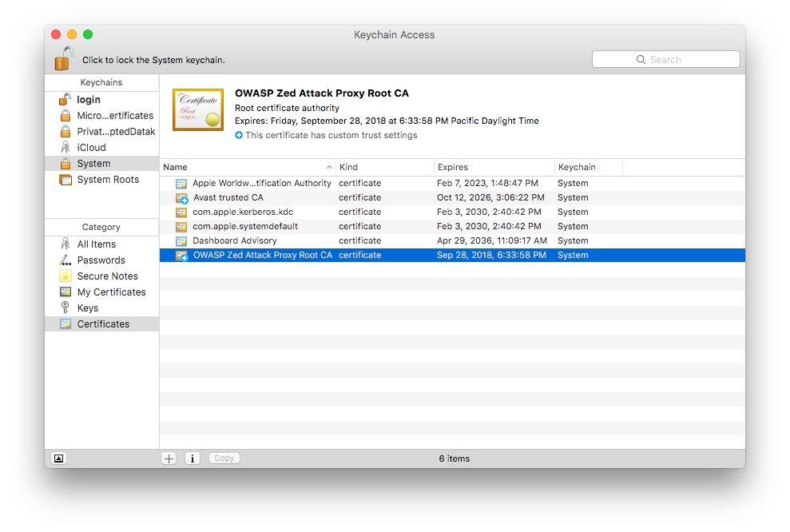Screen dimensions: 790x532
Task: Click the Name column sort arrow
Action: [x=329, y=167]
